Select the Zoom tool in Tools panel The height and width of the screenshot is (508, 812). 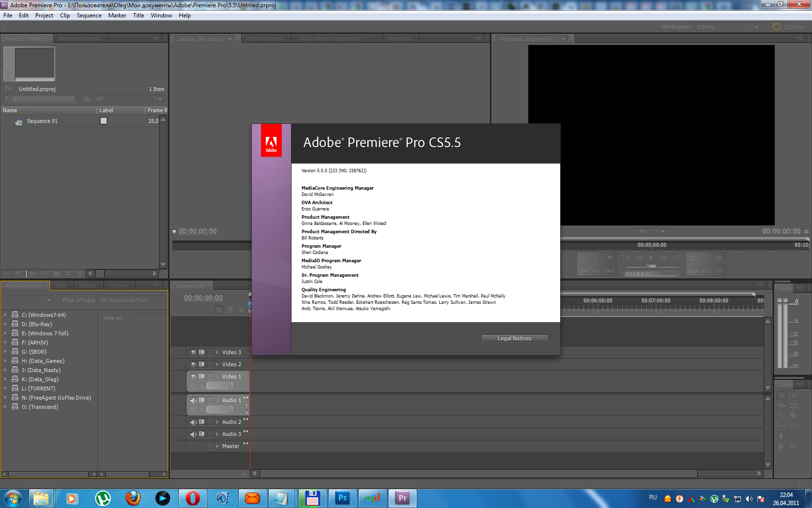point(793,446)
